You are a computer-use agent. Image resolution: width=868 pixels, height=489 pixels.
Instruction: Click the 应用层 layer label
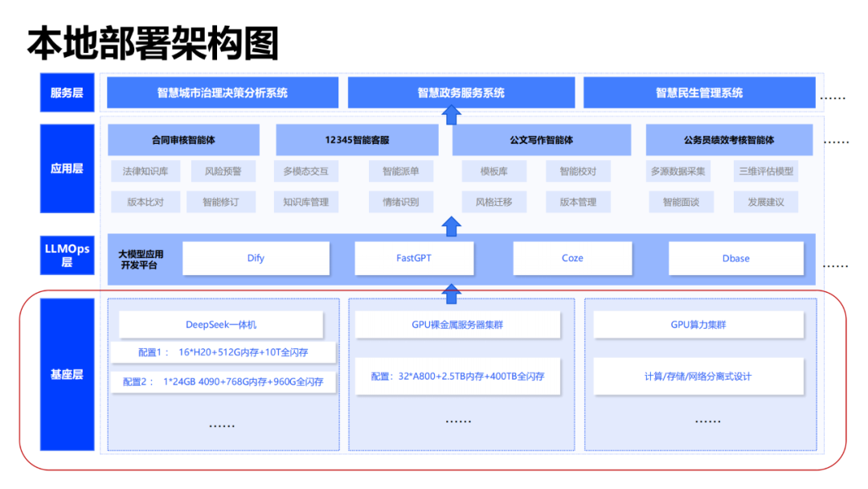(67, 168)
